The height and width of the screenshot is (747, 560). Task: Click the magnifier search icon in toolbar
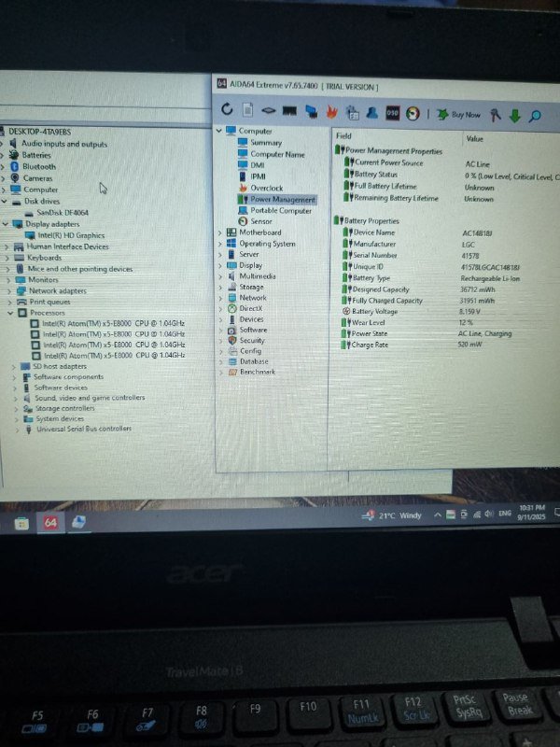(535, 116)
